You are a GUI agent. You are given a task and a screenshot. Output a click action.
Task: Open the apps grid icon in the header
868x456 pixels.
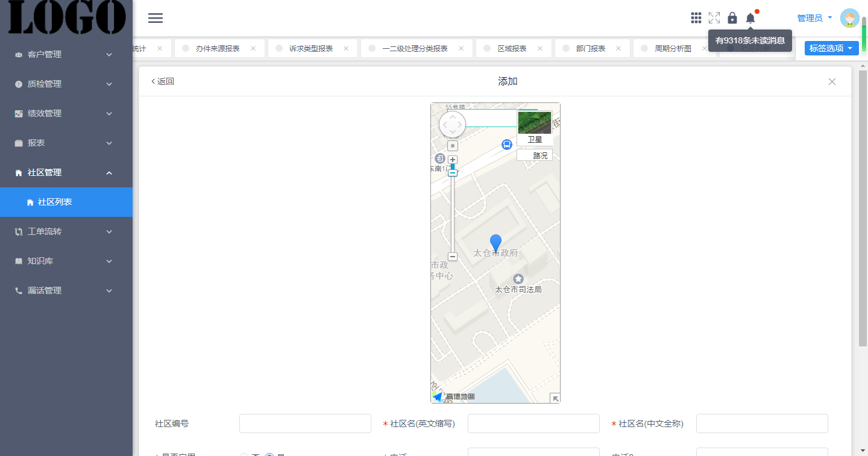click(x=696, y=18)
